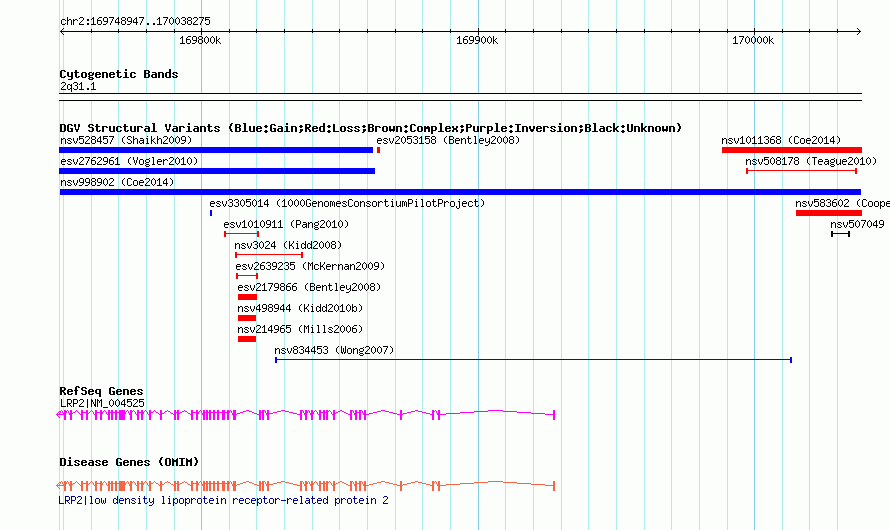Image resolution: width=890 pixels, height=530 pixels.
Task: Open the LRP2 low density lipoprotein receptor-related protein link
Action: click(x=224, y=500)
